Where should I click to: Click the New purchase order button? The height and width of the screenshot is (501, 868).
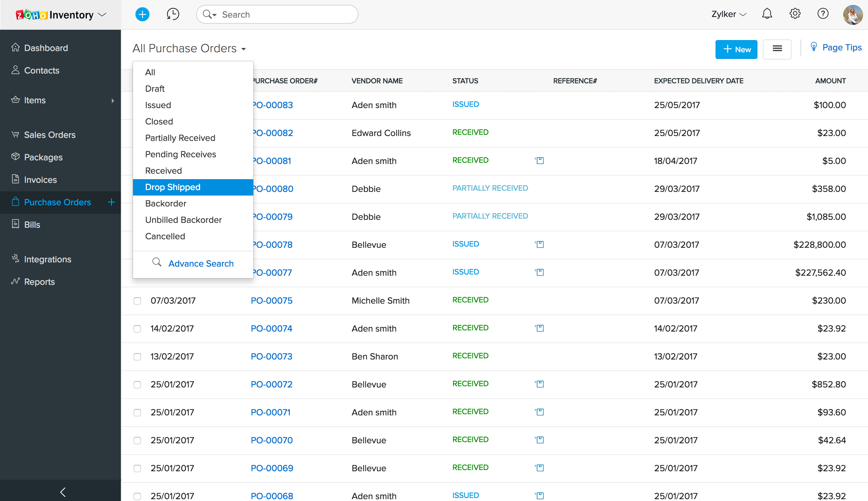point(736,49)
